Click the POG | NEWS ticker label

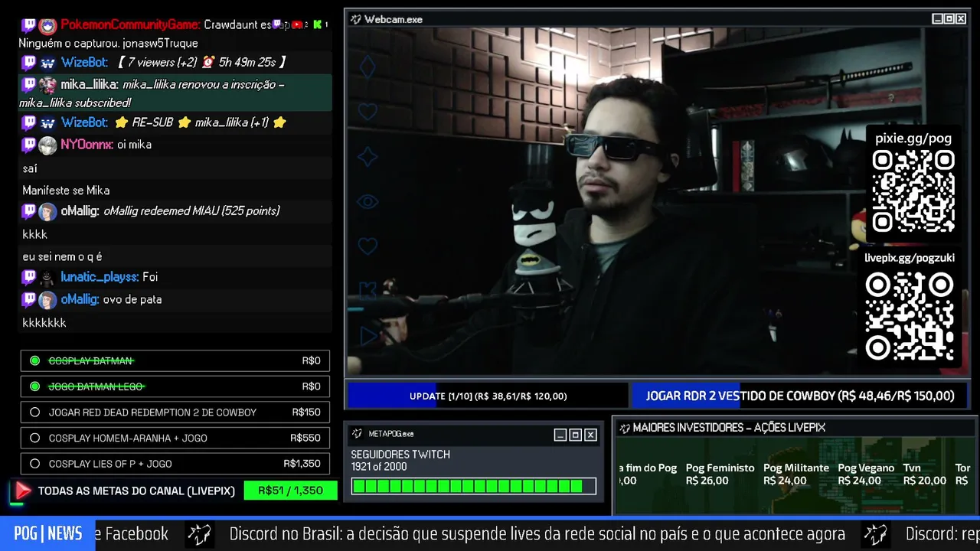(x=47, y=534)
